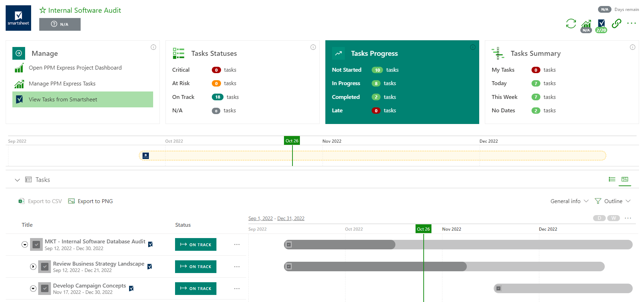The height and width of the screenshot is (302, 644).
Task: Open info icon on Tasks Statuses card
Action: (x=313, y=47)
